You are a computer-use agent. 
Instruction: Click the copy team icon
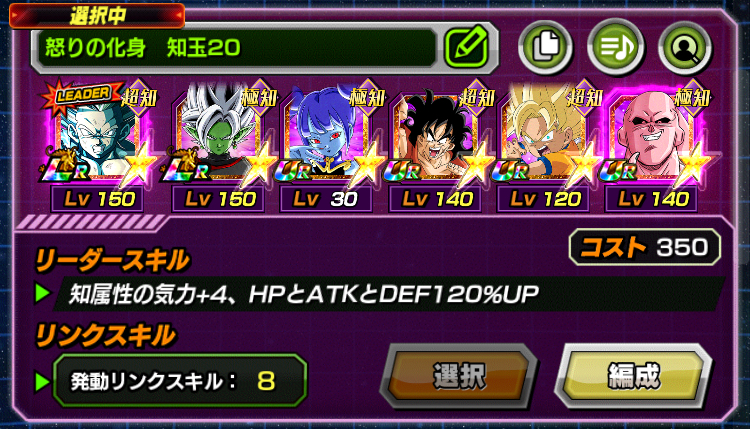[546, 47]
